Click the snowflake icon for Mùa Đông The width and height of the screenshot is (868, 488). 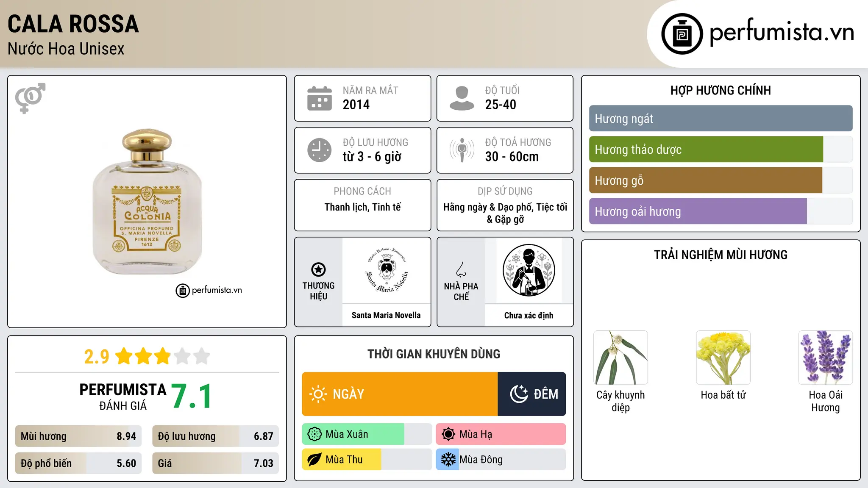point(448,460)
